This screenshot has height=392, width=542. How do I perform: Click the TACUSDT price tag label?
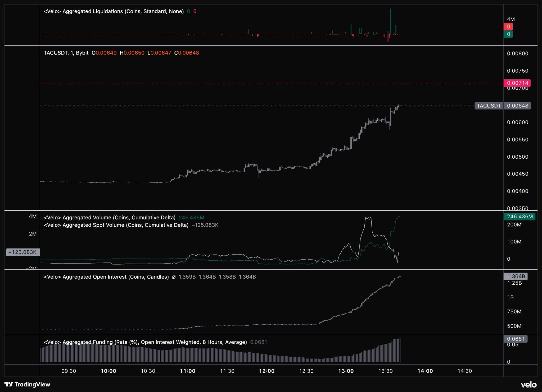(489, 106)
